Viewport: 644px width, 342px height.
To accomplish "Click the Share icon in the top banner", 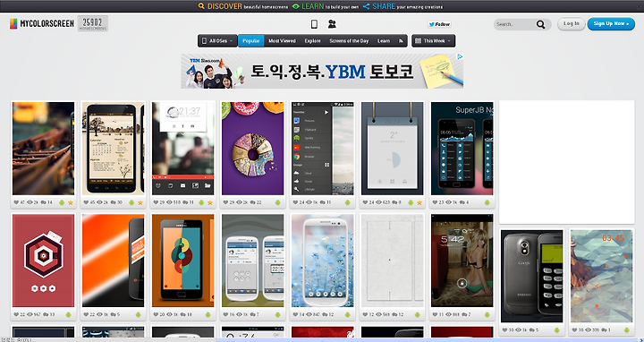I will tap(367, 6).
